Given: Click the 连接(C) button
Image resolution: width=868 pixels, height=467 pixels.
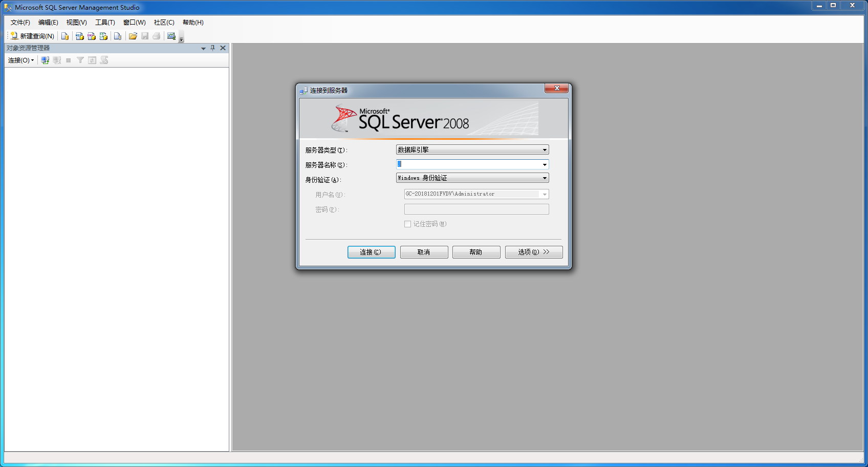Looking at the screenshot, I should point(371,252).
